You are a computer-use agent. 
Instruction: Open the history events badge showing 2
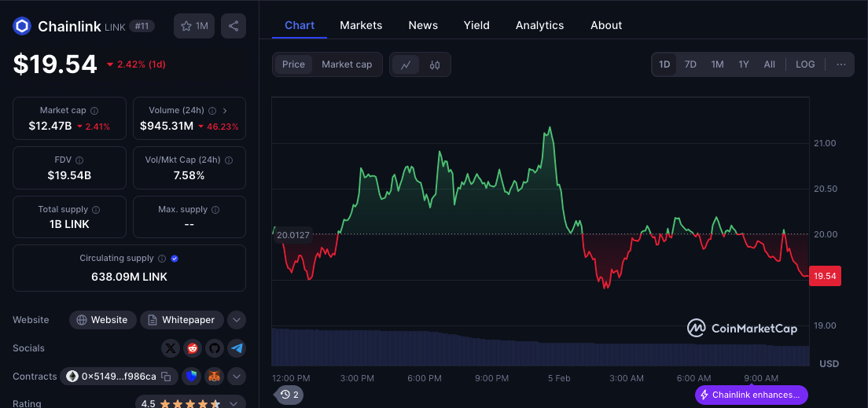[289, 394]
